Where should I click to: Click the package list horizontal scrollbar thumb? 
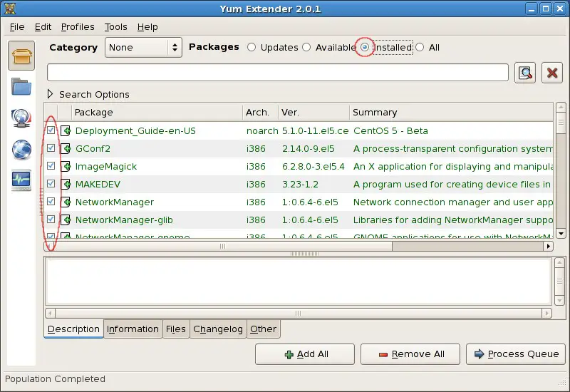222,246
